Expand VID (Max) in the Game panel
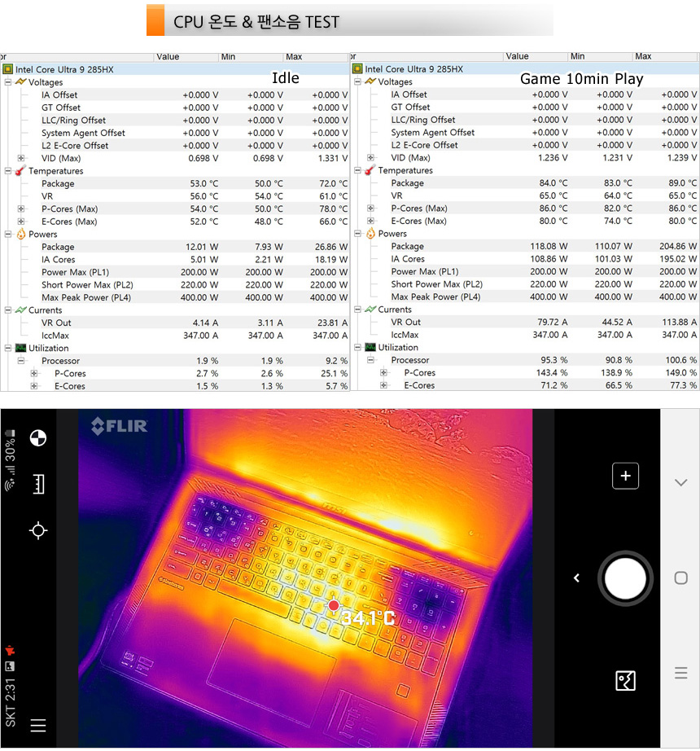This screenshot has height=751, width=700. tap(370, 158)
